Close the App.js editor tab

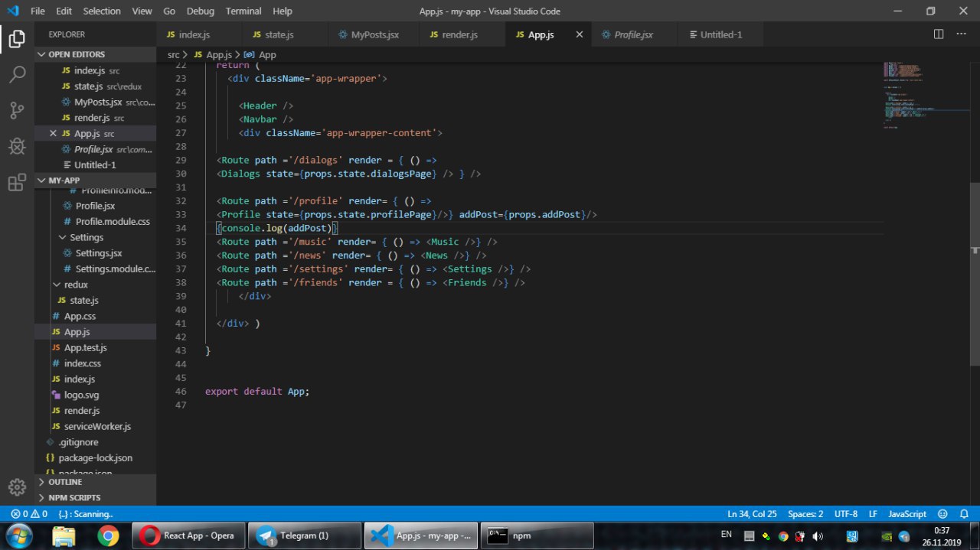(580, 34)
